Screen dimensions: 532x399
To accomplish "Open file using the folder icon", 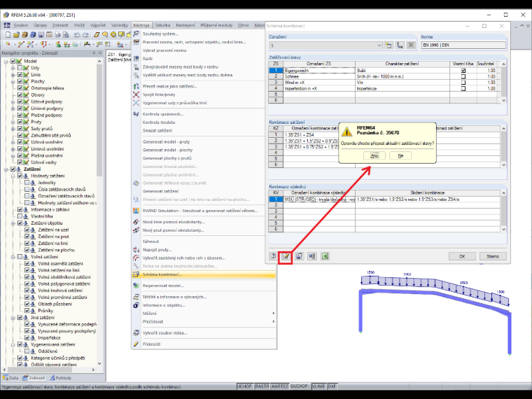I will click(16, 34).
